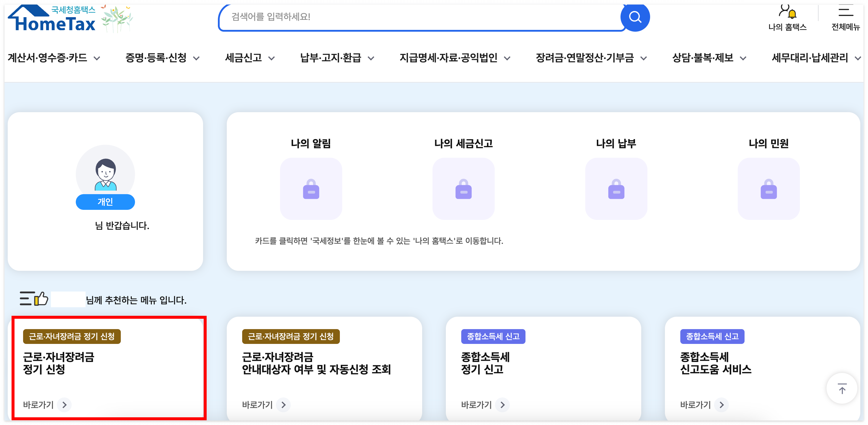Click the blue 개인 badge button
Image resolution: width=868 pixels, height=425 pixels.
click(105, 202)
